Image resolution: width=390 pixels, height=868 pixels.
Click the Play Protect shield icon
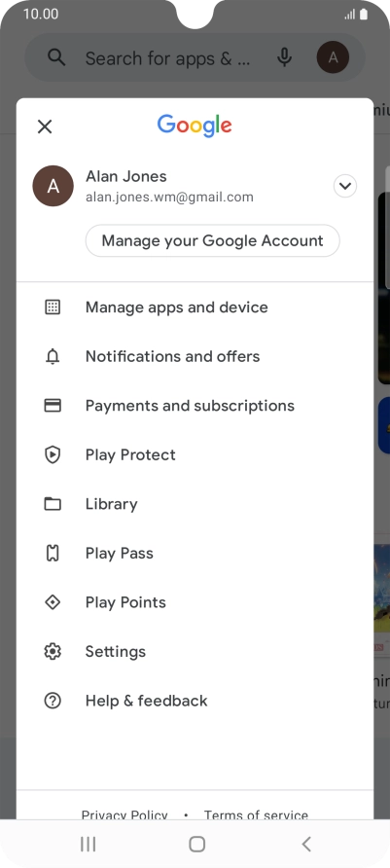pos(53,455)
